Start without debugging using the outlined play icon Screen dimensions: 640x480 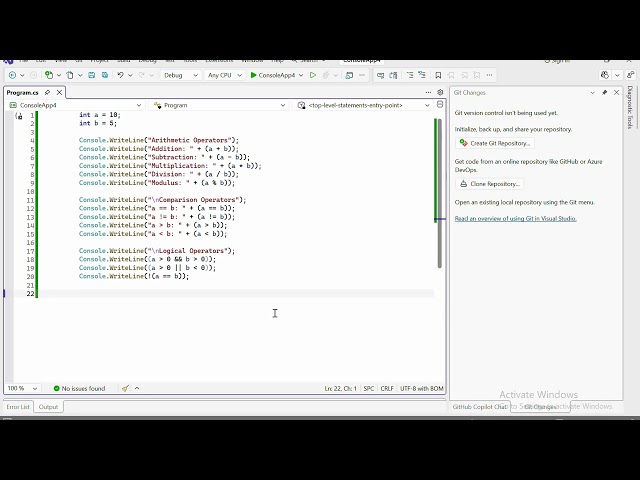pos(313,75)
